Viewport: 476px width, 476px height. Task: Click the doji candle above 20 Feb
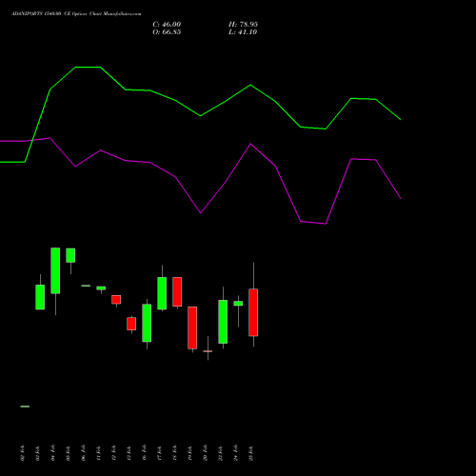pos(208,351)
